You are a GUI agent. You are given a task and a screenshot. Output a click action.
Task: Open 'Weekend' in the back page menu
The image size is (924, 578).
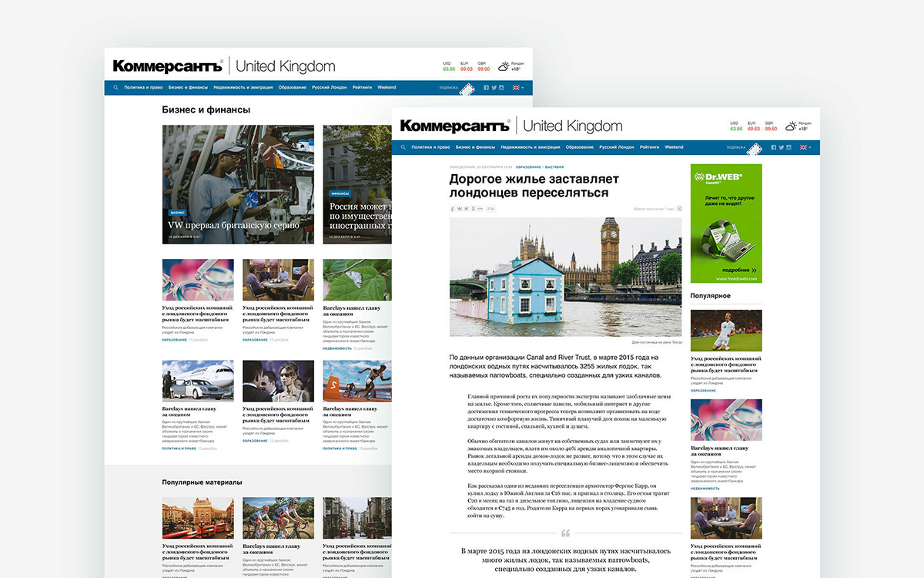coord(387,88)
